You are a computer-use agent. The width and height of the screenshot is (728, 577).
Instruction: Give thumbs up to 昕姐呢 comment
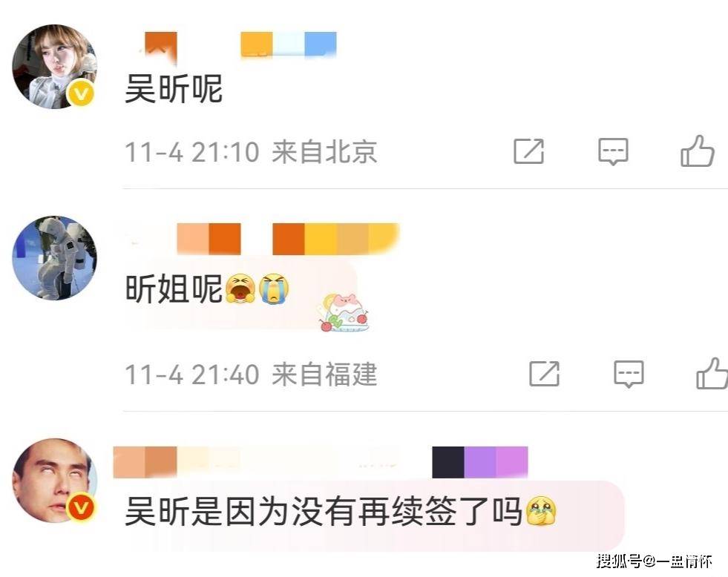[712, 373]
